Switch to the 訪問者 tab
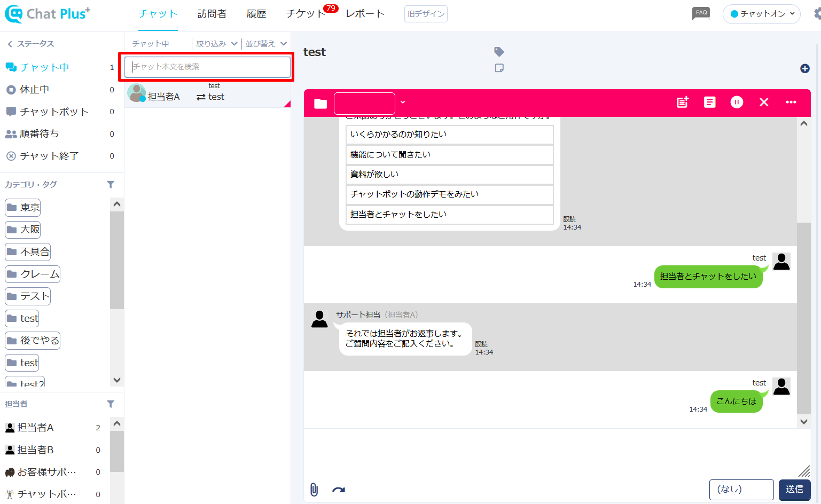 [212, 14]
